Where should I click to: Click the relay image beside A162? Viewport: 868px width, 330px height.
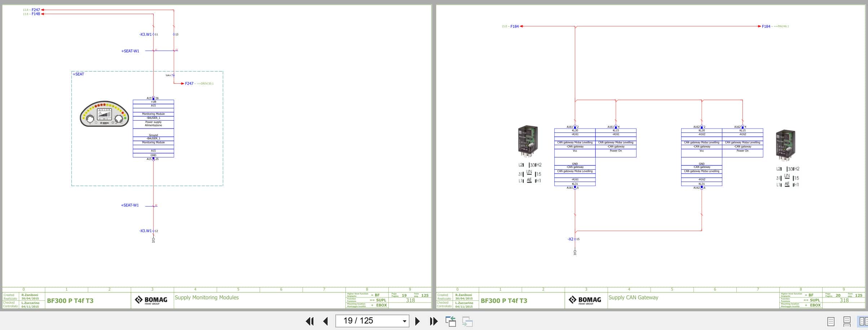[786, 146]
